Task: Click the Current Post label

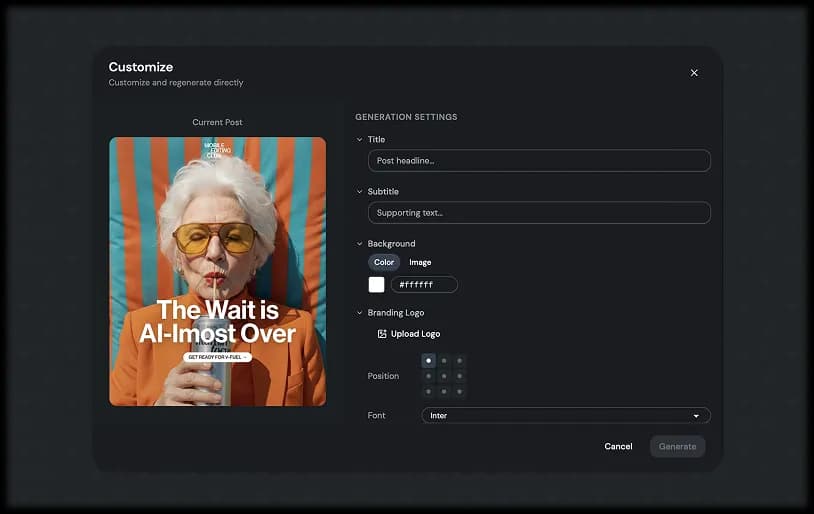Action: tap(218, 122)
